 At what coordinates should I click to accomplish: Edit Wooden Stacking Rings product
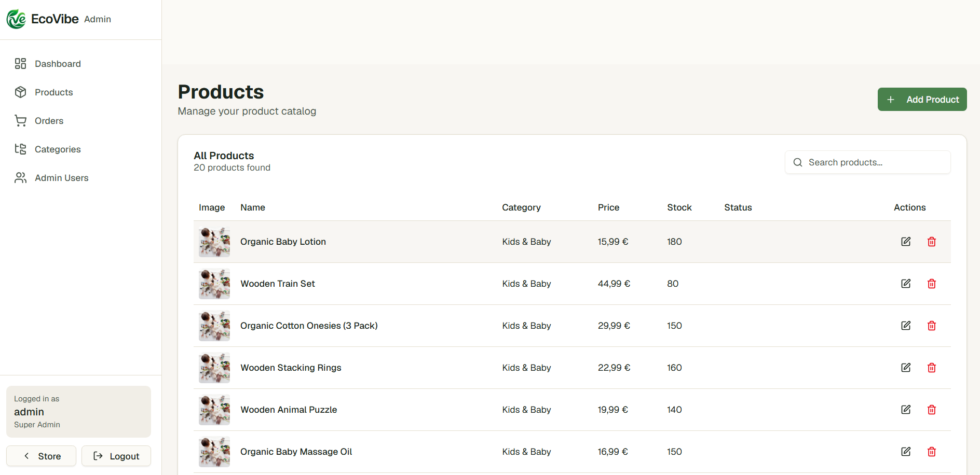[906, 368]
